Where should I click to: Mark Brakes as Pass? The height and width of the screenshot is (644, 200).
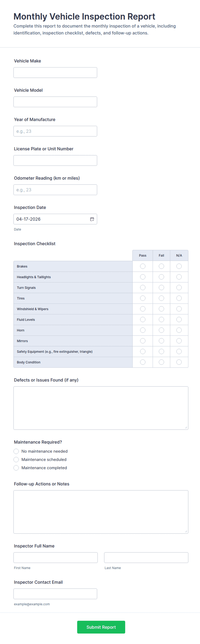point(143,266)
